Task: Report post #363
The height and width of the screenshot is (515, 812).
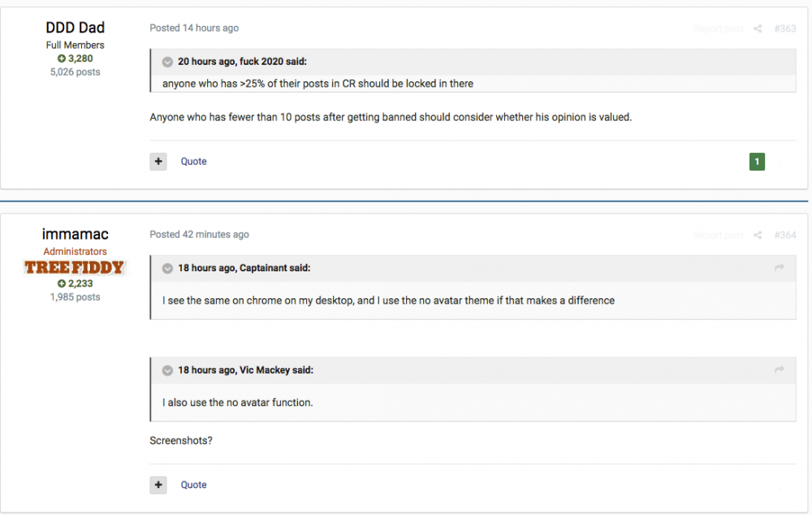Action: pyautogui.click(x=718, y=28)
